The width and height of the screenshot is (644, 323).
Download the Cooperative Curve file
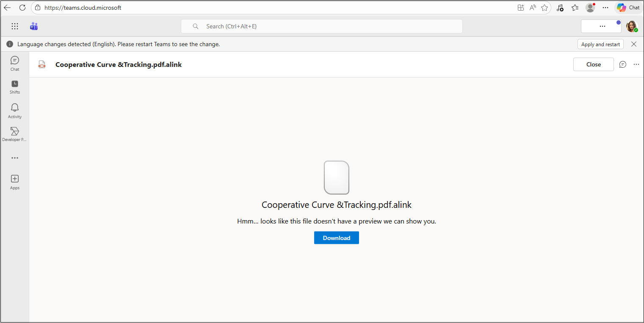pyautogui.click(x=336, y=238)
